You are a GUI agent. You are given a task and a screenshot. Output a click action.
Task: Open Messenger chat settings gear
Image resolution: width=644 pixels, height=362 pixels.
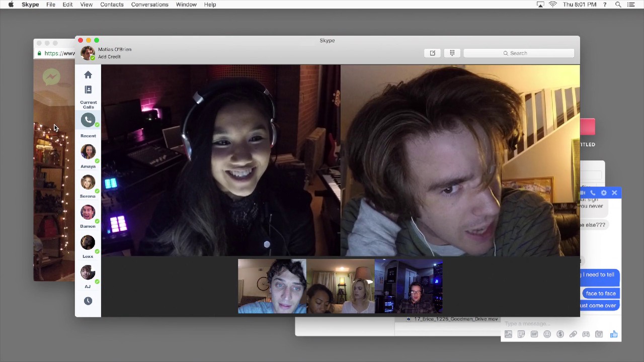pyautogui.click(x=604, y=193)
